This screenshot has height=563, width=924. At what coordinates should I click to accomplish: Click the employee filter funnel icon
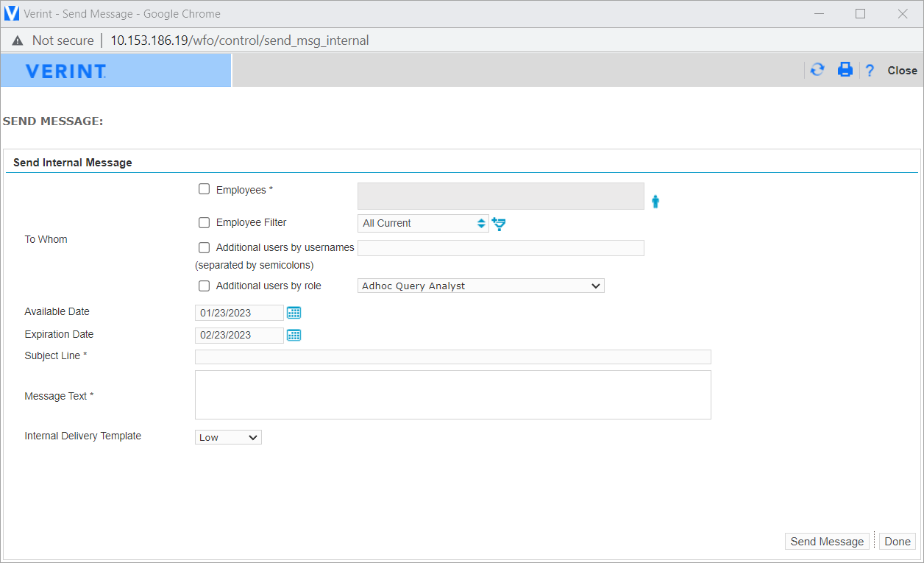(x=500, y=224)
